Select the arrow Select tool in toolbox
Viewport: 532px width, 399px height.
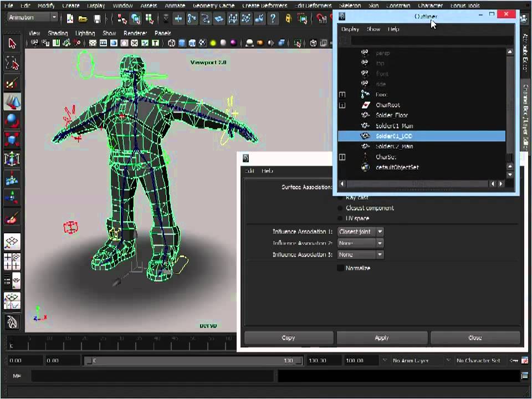12,44
